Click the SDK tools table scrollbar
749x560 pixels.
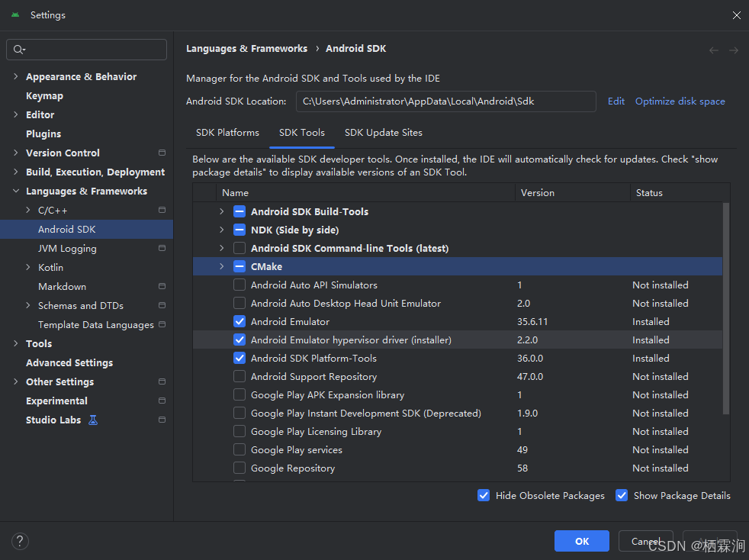(x=726, y=308)
